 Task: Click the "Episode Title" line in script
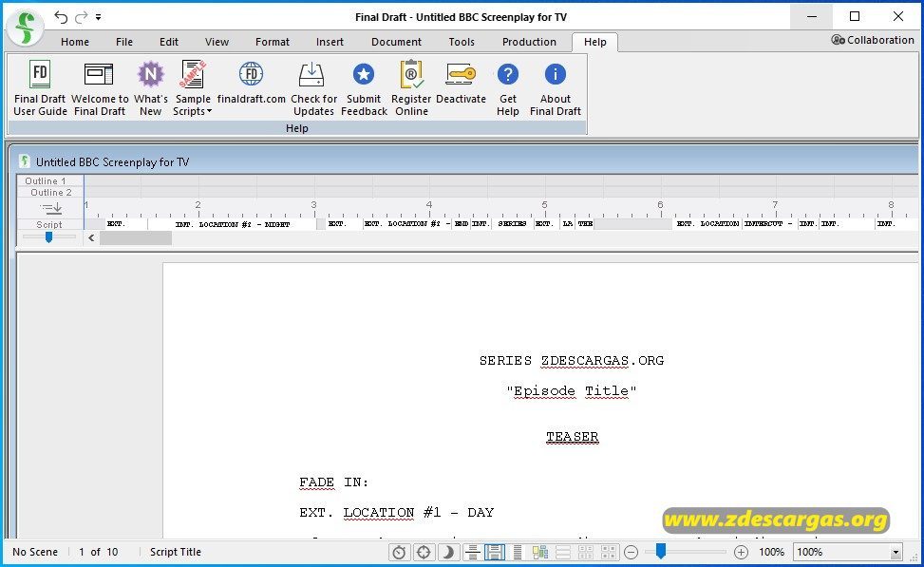[572, 391]
